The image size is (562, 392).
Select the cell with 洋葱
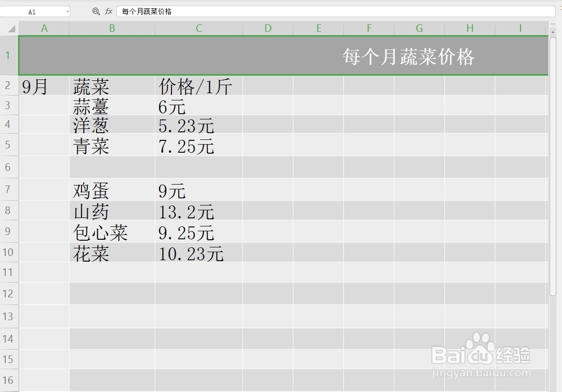[112, 124]
